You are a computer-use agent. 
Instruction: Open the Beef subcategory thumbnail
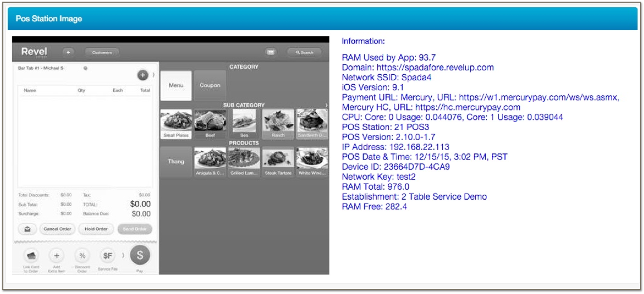(x=210, y=124)
